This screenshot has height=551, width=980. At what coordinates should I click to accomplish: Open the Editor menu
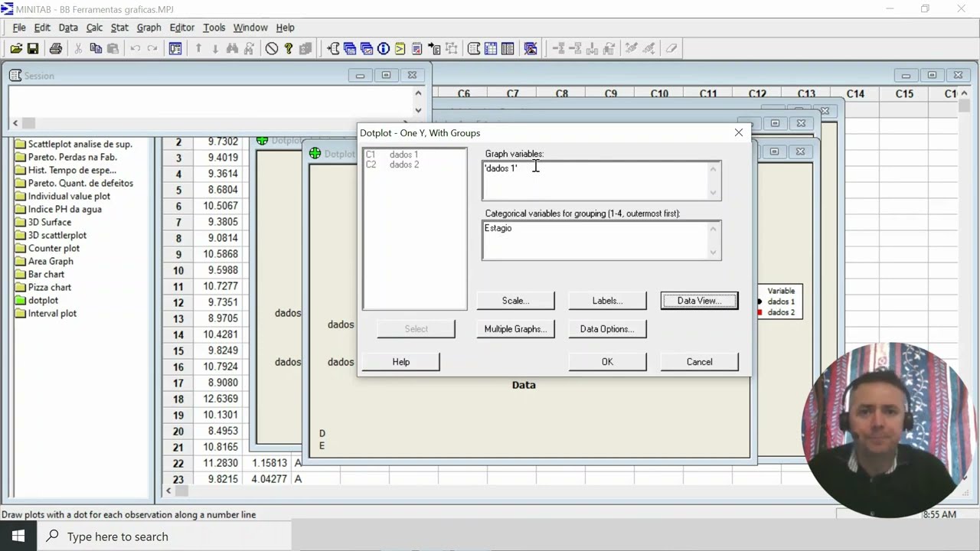[182, 28]
